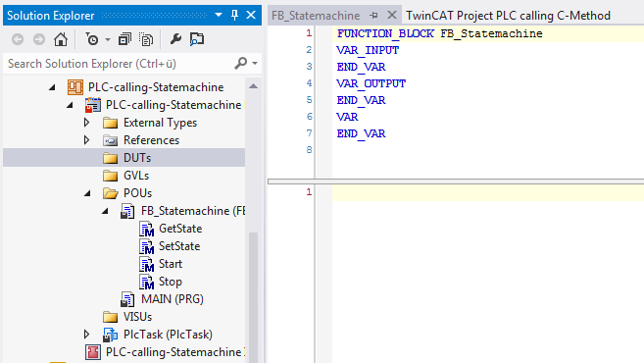Viewport: 644px width, 363px height.
Task: Select the GetState method label
Action: coord(180,229)
